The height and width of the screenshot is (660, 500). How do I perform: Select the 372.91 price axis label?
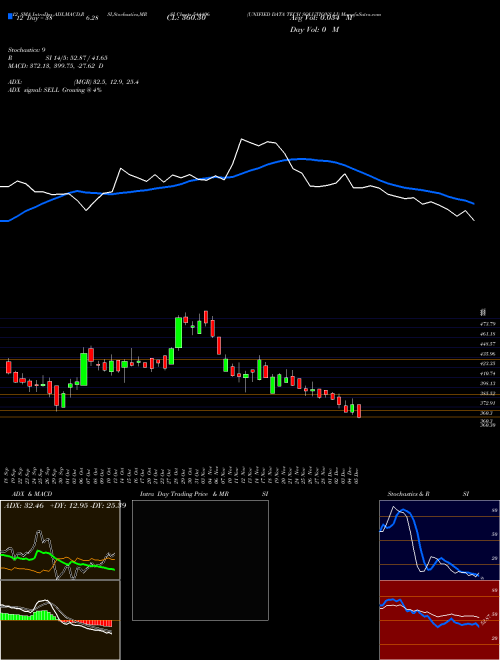(x=487, y=403)
